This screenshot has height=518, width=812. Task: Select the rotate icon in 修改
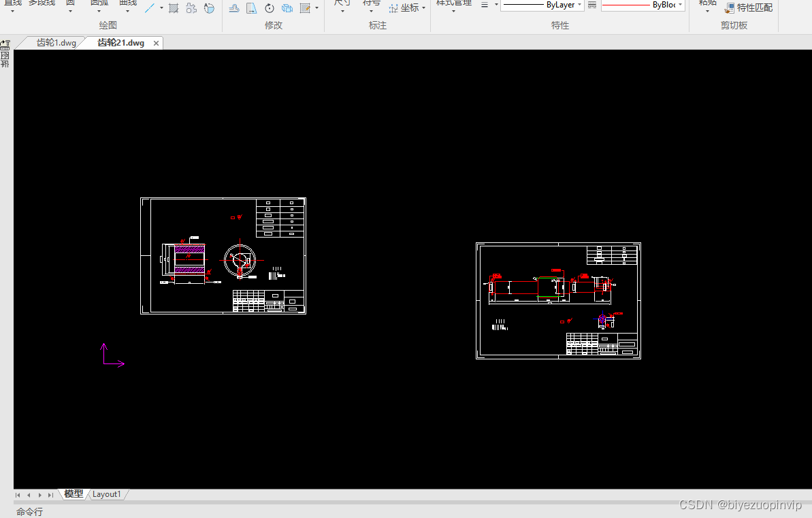pos(270,7)
